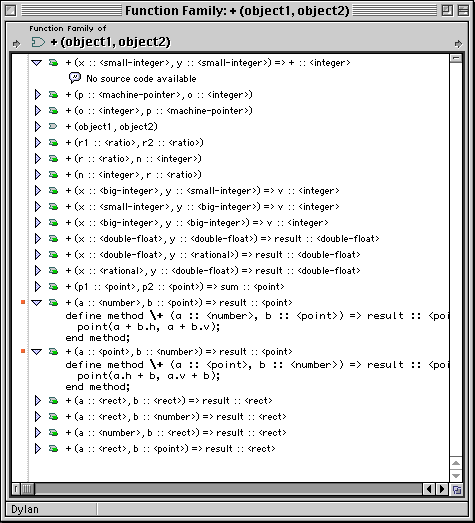Expand double-float, double-float method row

(x=38, y=238)
